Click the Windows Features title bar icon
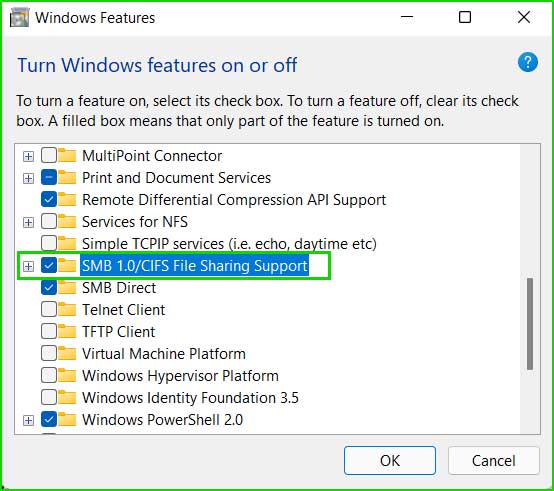Screen dimensions: 554x491 (x=19, y=17)
